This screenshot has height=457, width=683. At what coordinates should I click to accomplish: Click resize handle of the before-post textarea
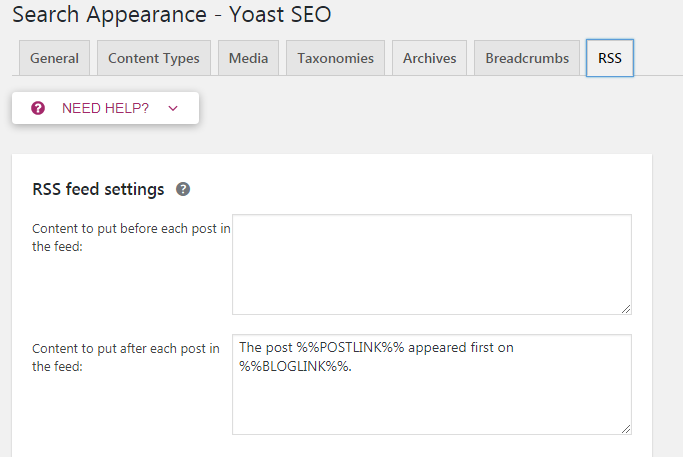tap(626, 309)
